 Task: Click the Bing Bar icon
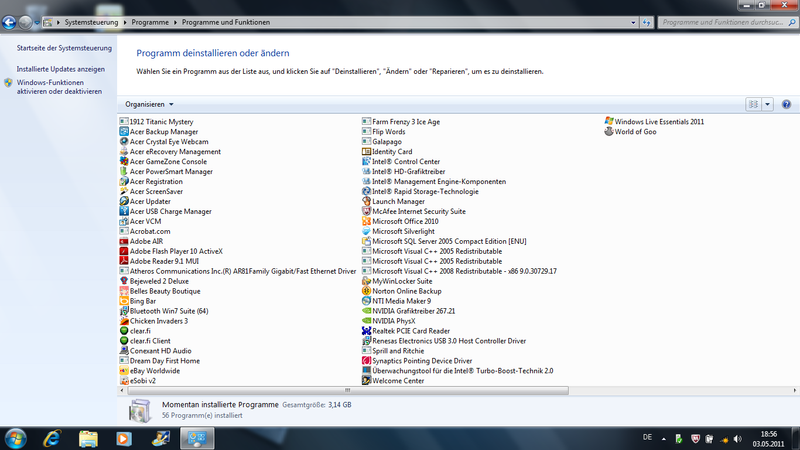[x=123, y=301]
